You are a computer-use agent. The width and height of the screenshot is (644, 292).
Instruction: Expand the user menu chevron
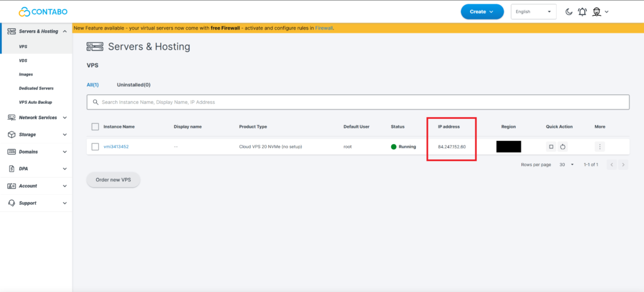pyautogui.click(x=606, y=12)
